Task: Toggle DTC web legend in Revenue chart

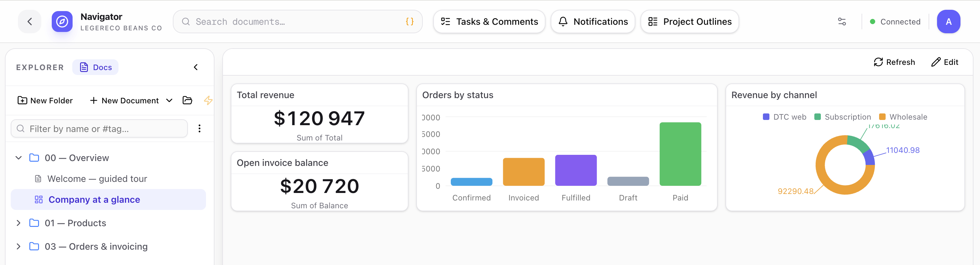Action: (784, 117)
